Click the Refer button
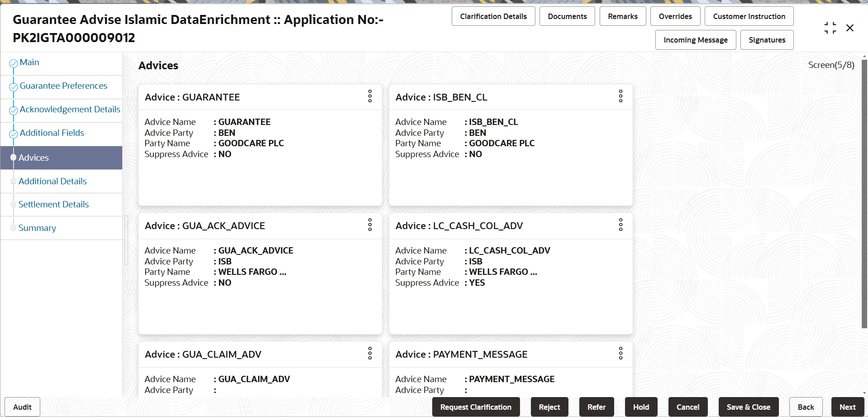 pos(596,407)
